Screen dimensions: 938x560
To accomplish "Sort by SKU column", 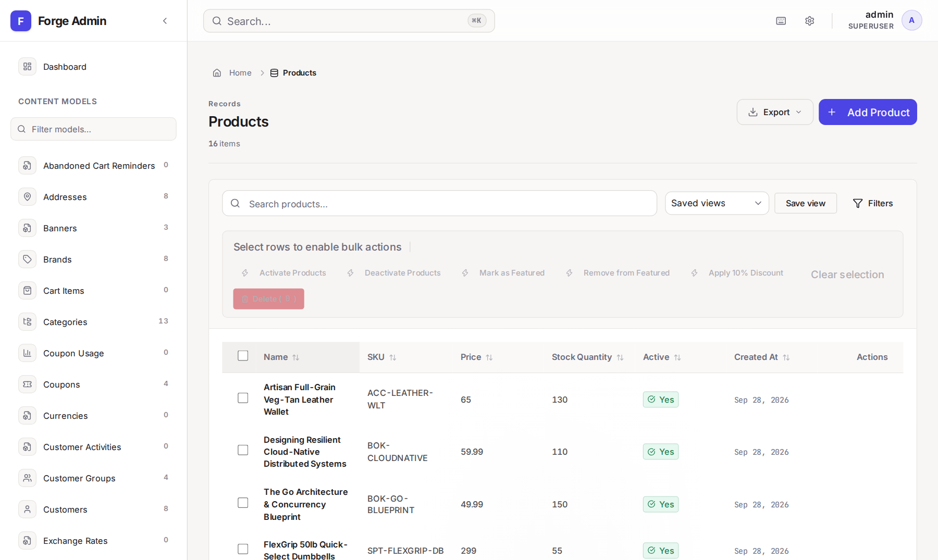I will click(x=381, y=357).
